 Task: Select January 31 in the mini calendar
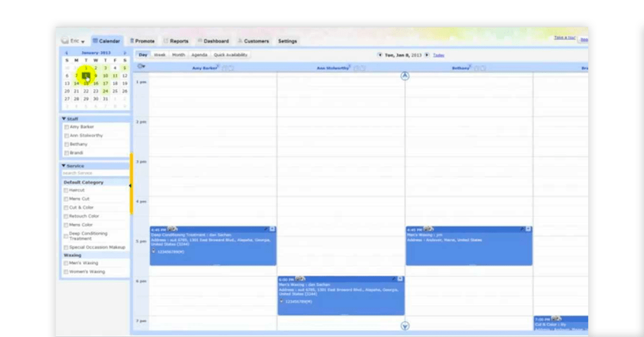point(106,99)
